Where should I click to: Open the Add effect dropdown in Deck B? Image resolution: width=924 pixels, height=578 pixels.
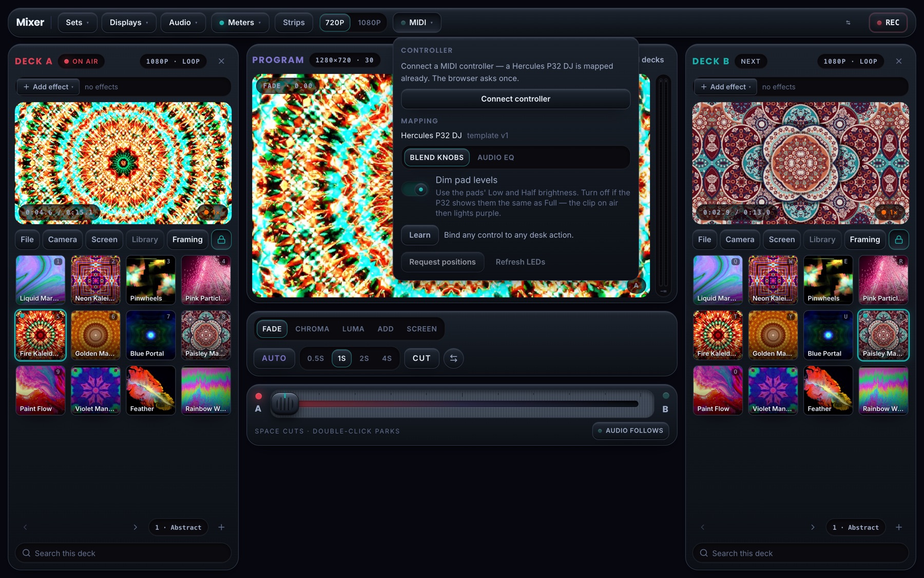click(x=726, y=87)
